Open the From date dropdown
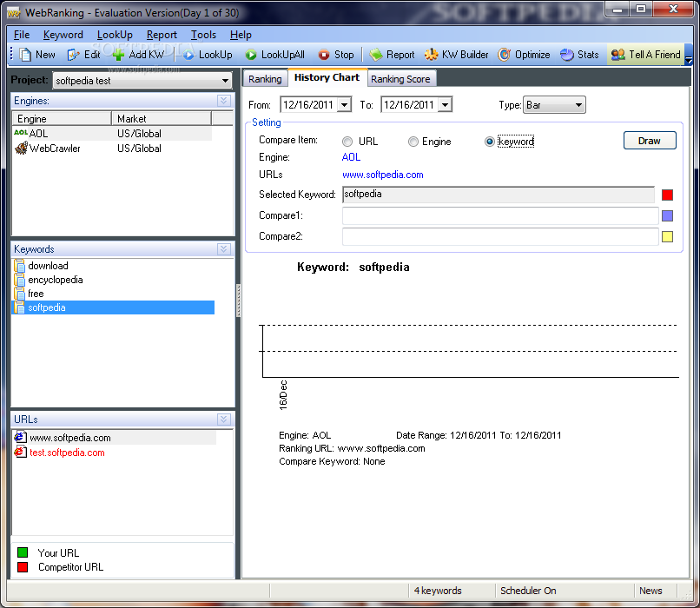 (344, 105)
